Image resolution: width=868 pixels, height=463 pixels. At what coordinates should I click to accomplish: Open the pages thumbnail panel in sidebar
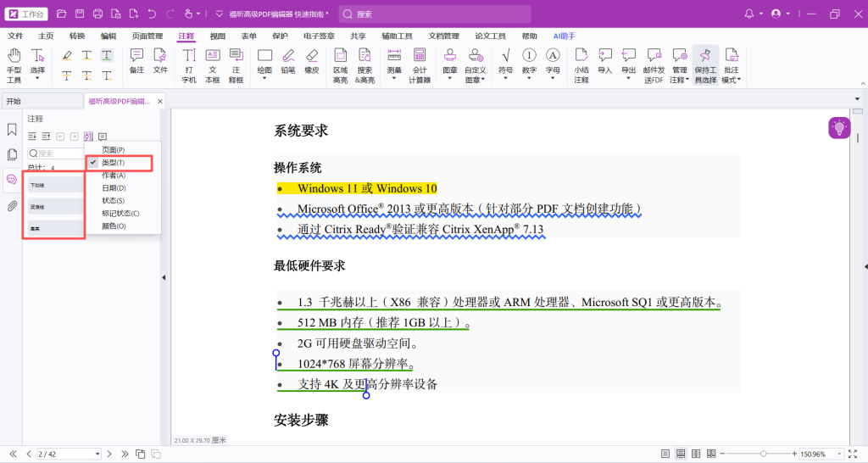point(12,154)
